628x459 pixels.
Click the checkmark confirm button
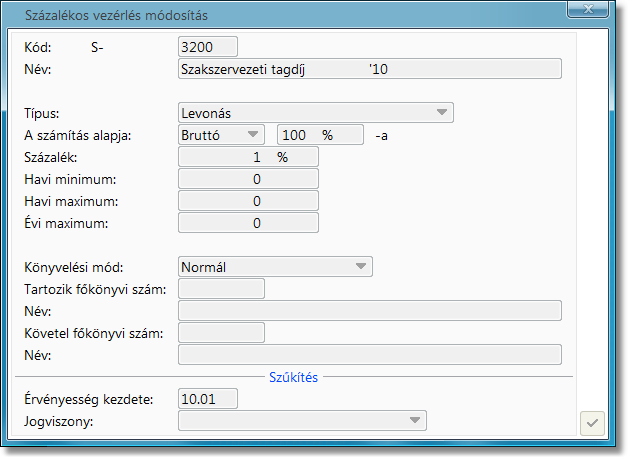point(592,424)
